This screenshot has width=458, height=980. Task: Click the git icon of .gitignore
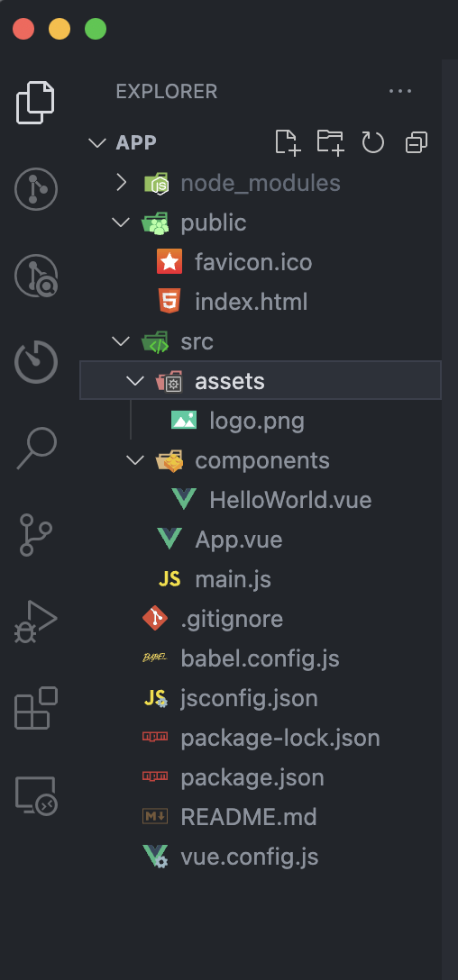[x=155, y=619]
